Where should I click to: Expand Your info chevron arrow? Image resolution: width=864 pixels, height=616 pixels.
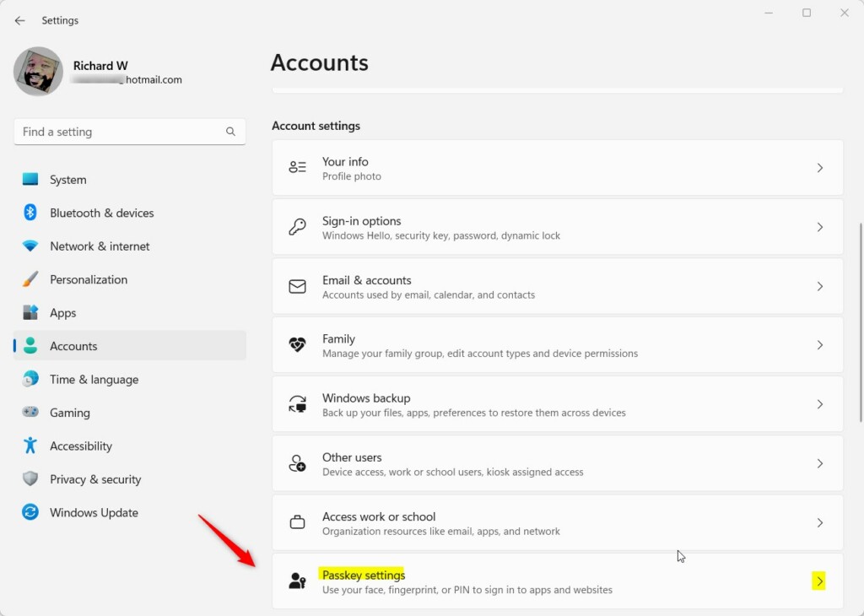click(x=819, y=168)
